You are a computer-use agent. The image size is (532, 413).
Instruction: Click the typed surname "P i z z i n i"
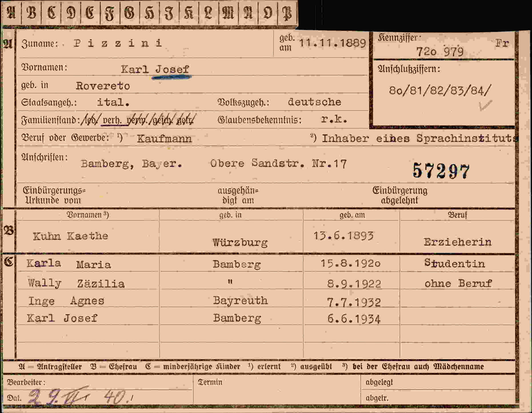coord(118,43)
